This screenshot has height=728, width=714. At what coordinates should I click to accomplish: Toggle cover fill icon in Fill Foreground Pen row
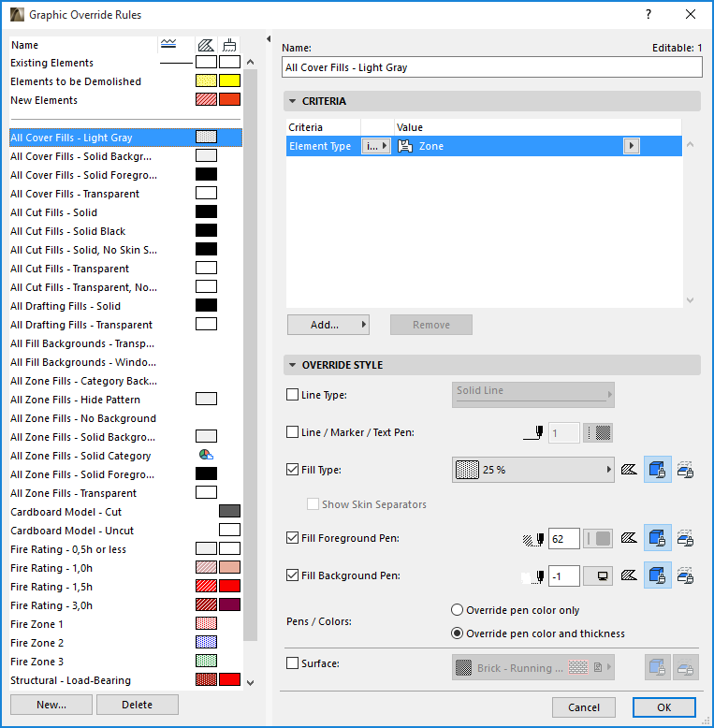point(657,538)
